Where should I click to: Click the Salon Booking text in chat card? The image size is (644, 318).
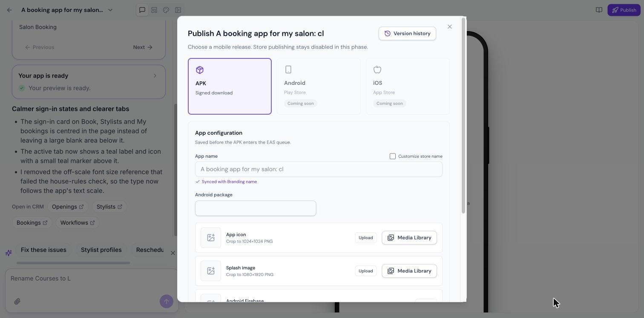tap(38, 27)
